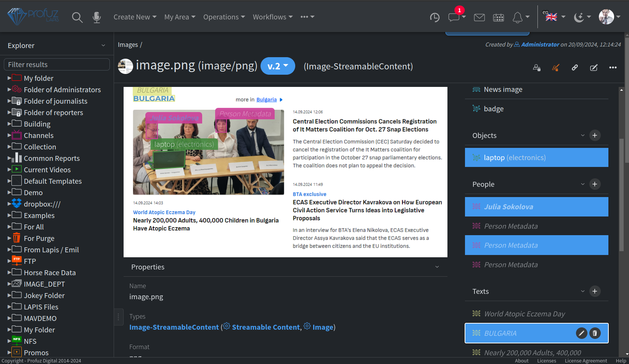The image size is (629, 364).
Task: Open the history clock icon
Action: coord(434,17)
